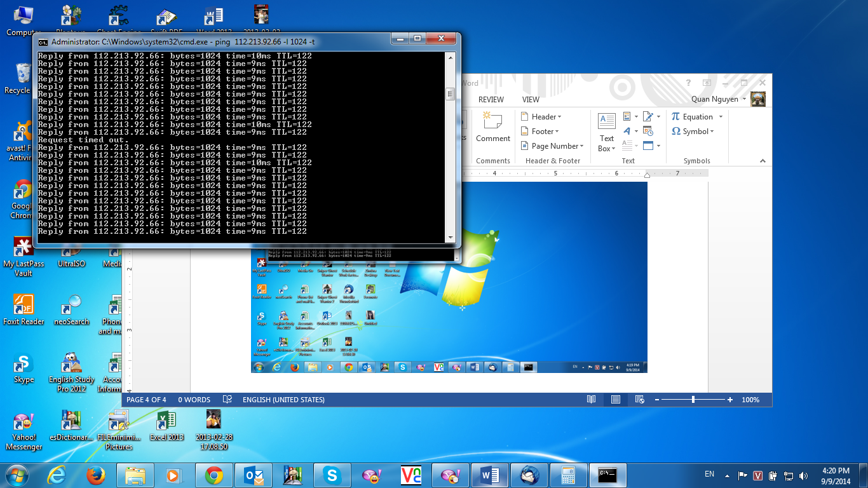
Task: Click cmd window scroll up arrow
Action: [451, 57]
